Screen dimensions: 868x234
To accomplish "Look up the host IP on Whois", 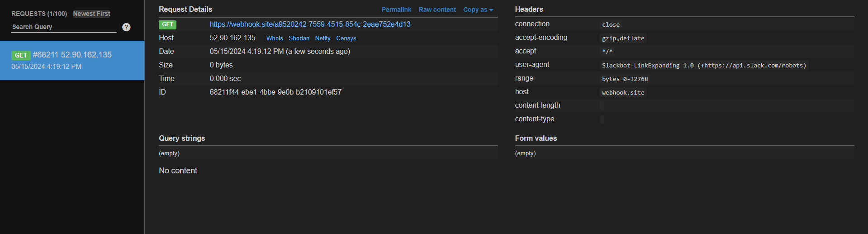I will point(275,38).
